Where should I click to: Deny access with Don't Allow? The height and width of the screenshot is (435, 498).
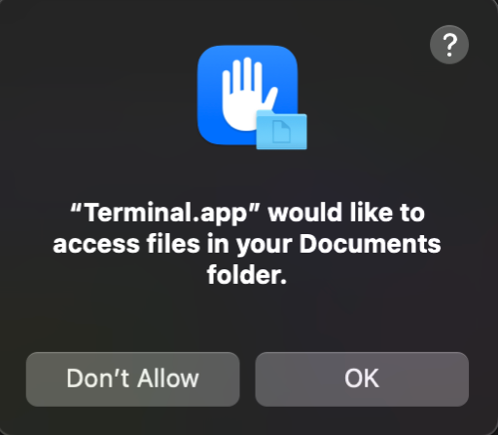pyautogui.click(x=133, y=379)
